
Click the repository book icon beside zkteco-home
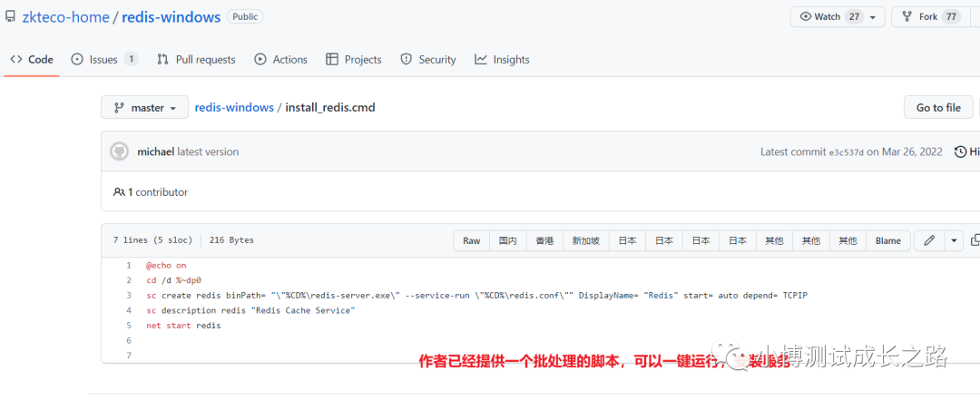pyautogui.click(x=9, y=17)
